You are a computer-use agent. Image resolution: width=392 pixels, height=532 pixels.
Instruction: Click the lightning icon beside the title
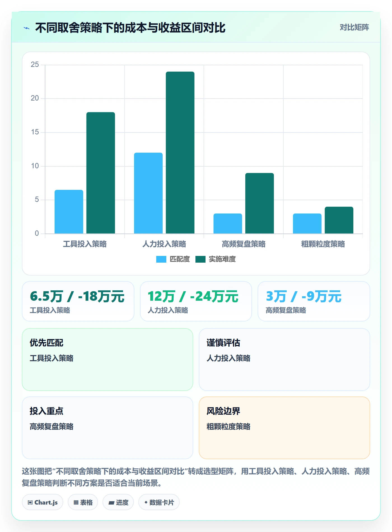click(27, 28)
